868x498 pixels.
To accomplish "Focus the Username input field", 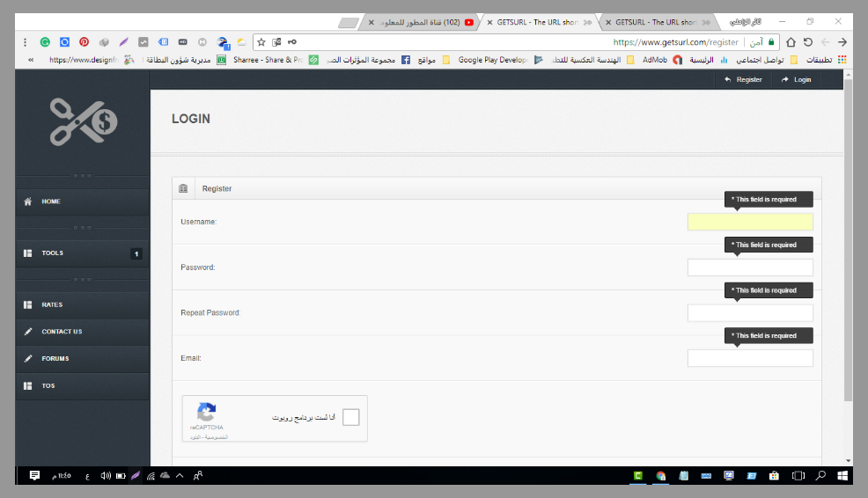I will (750, 222).
